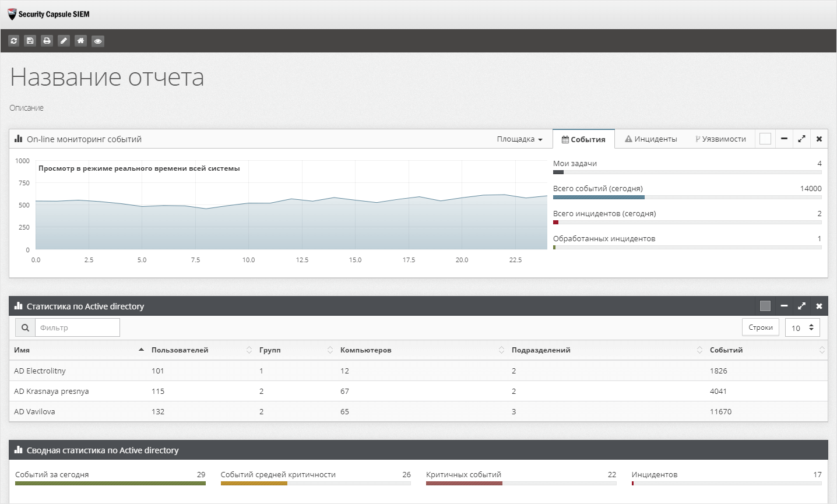837x504 pixels.
Task: Click the Всего событий (сегодня) progress bar
Action: click(x=687, y=197)
